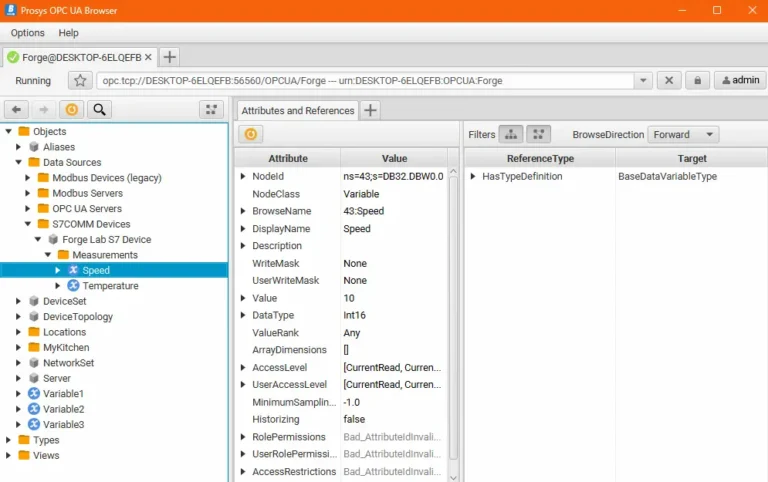The width and height of the screenshot is (768, 482).
Task: Open the security settings lock button
Action: pyautogui.click(x=697, y=80)
